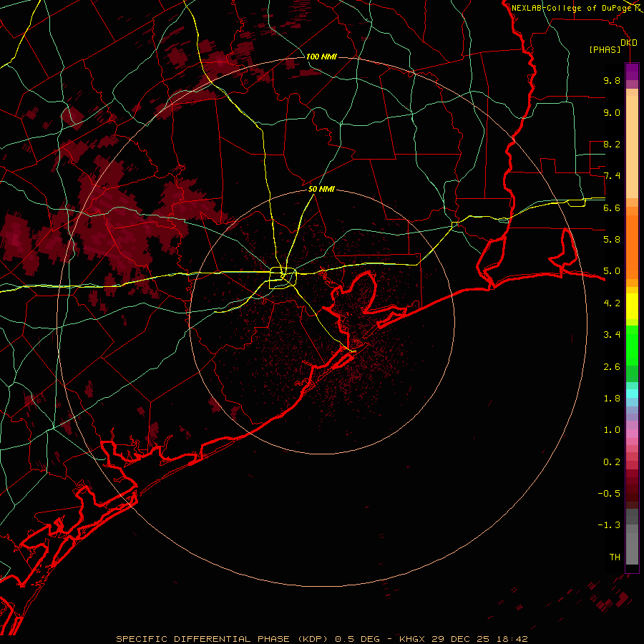The image size is (644, 644).
Task: Click the 9.0 value on the scale
Action: click(612, 112)
